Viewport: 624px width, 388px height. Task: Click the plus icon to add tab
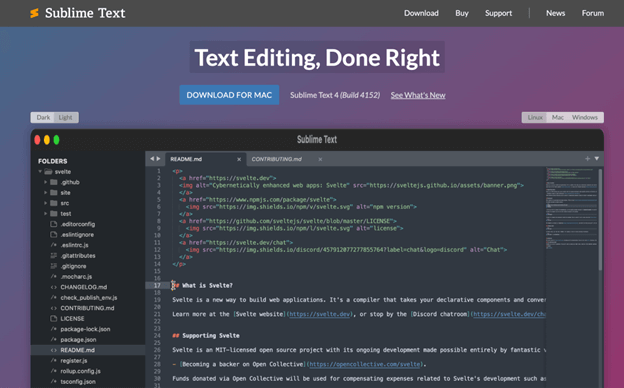coord(587,158)
